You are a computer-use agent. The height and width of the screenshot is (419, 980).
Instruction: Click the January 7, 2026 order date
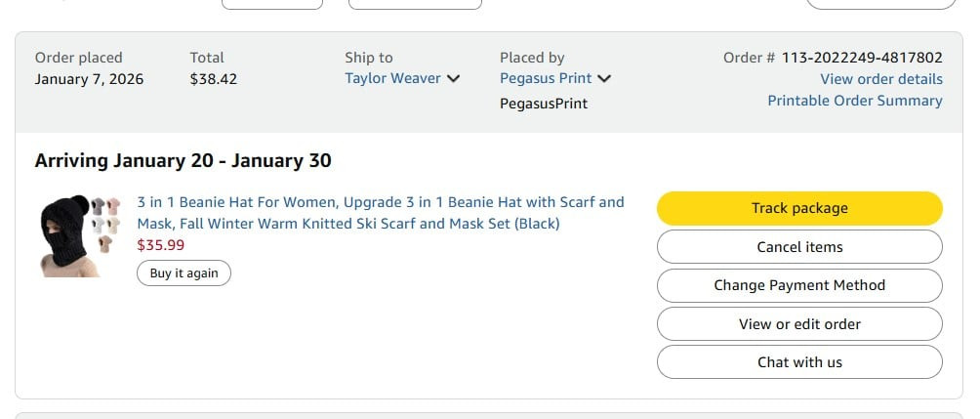click(89, 79)
